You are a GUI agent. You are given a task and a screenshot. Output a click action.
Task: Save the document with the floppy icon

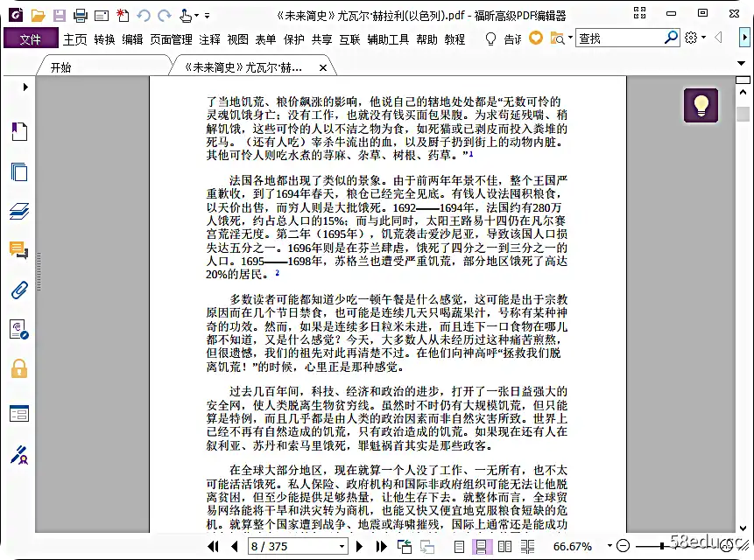[60, 16]
